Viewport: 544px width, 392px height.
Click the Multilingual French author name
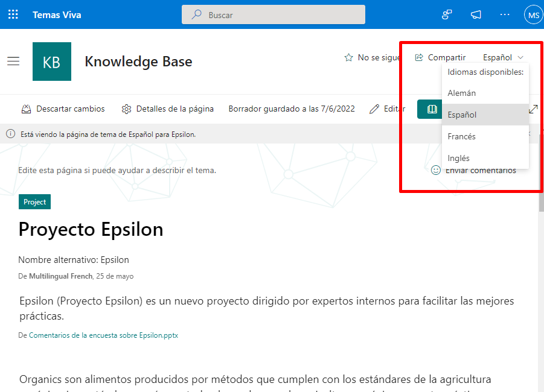[x=61, y=276]
